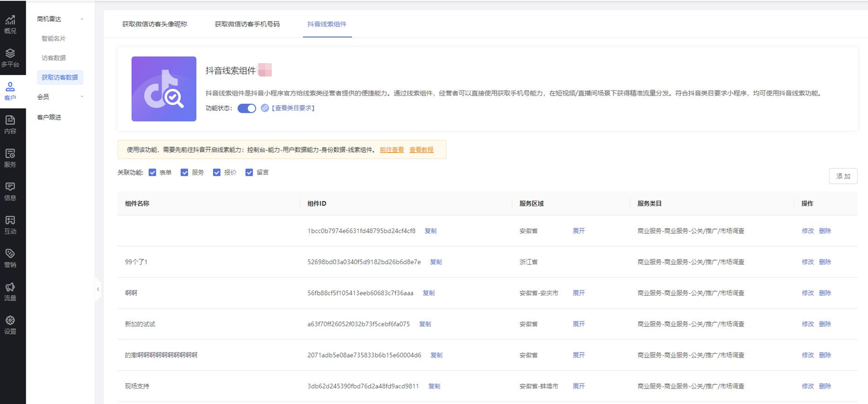The width and height of the screenshot is (868, 404).
Task: Click the link icon beside 查看类目要求
Action: pyautogui.click(x=265, y=108)
